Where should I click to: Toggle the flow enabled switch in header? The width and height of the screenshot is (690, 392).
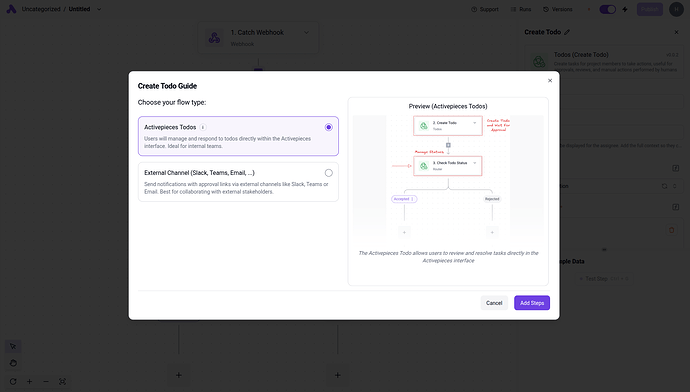[608, 9]
